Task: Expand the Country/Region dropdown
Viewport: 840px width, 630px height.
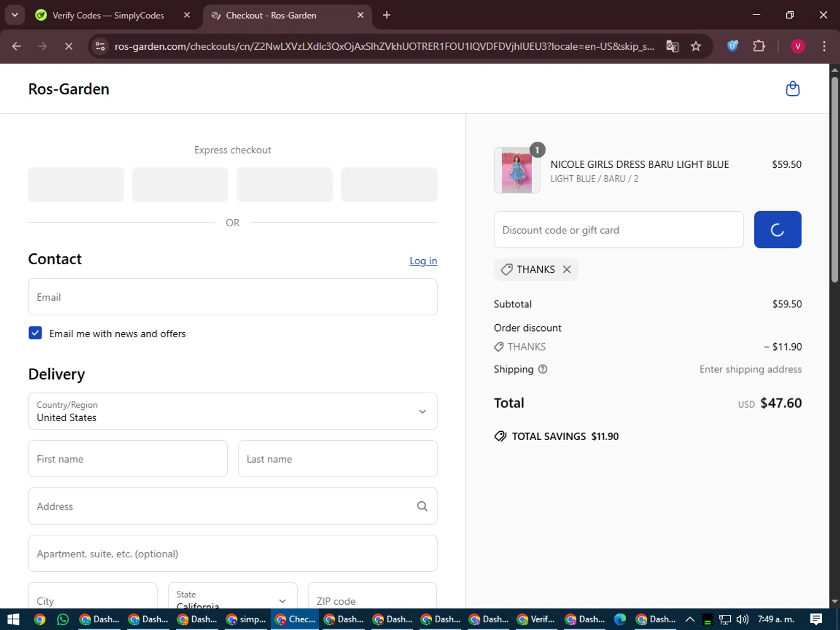Action: coord(232,412)
